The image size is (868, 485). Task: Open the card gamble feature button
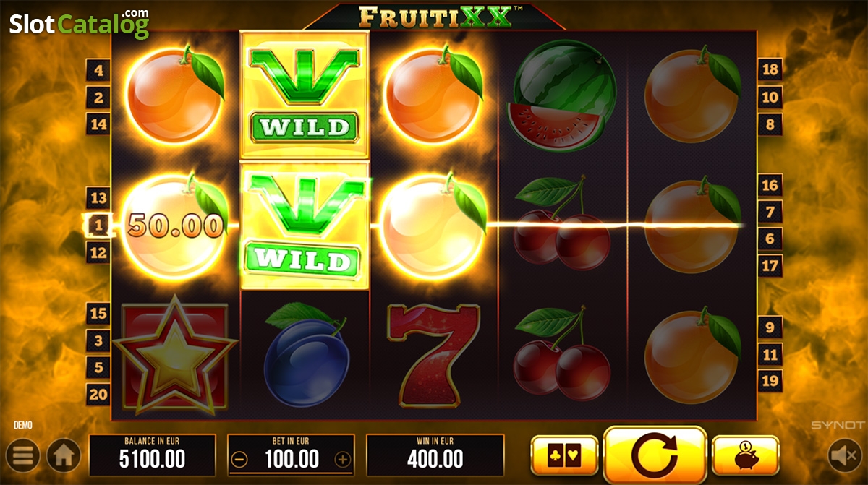click(x=564, y=455)
